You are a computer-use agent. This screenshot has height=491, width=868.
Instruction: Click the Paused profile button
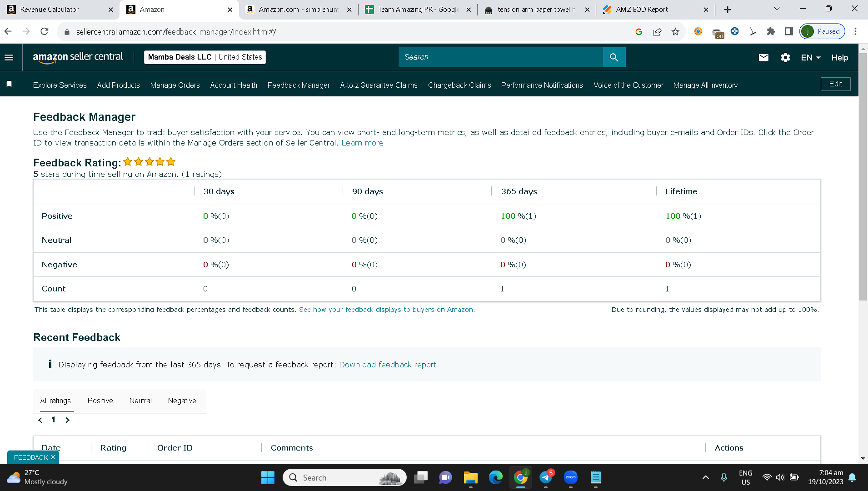click(x=823, y=31)
